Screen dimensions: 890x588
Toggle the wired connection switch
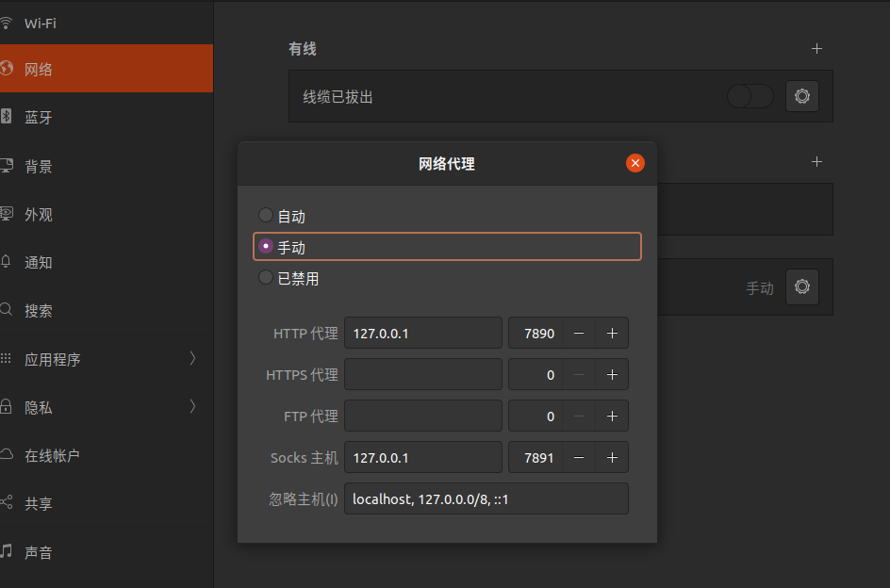coord(750,96)
